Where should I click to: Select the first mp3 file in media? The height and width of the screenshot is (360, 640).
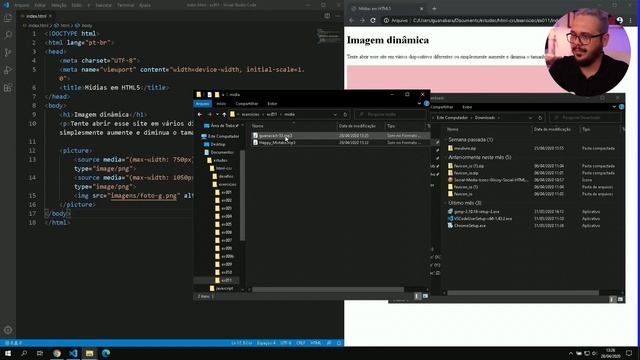coord(340,136)
